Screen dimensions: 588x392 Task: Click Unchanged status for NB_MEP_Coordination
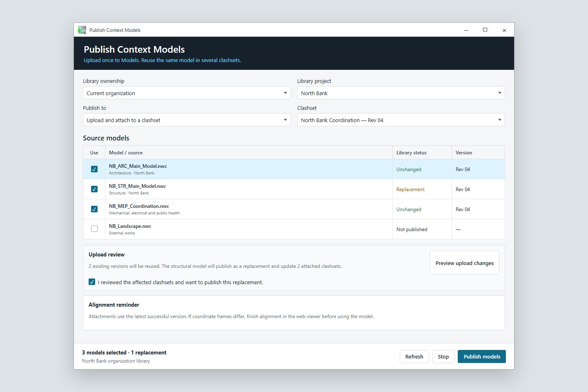click(x=409, y=209)
